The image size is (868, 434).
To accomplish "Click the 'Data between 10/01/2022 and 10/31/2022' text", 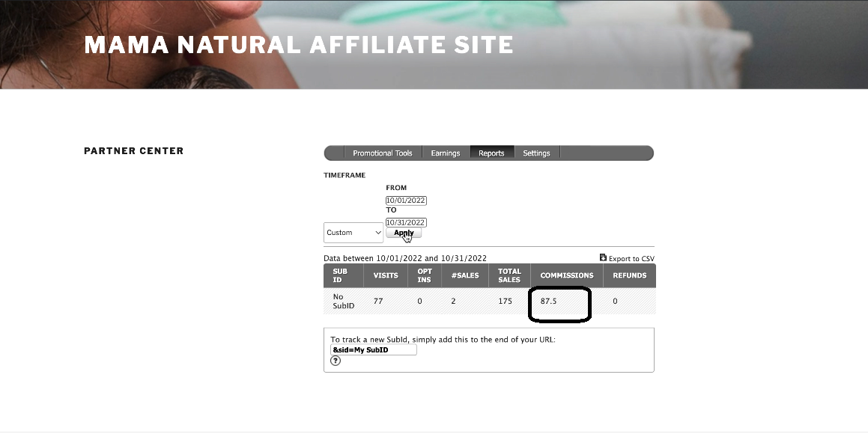I will point(405,258).
